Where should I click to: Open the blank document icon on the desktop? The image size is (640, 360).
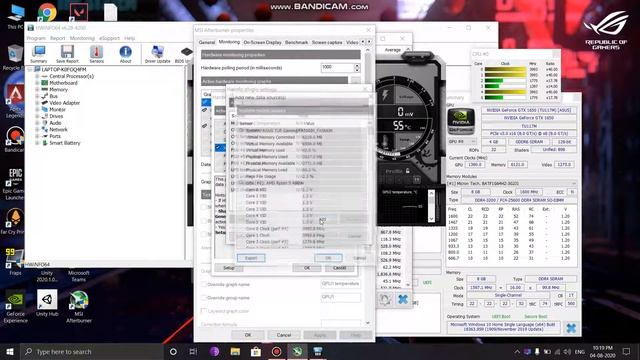point(110,12)
